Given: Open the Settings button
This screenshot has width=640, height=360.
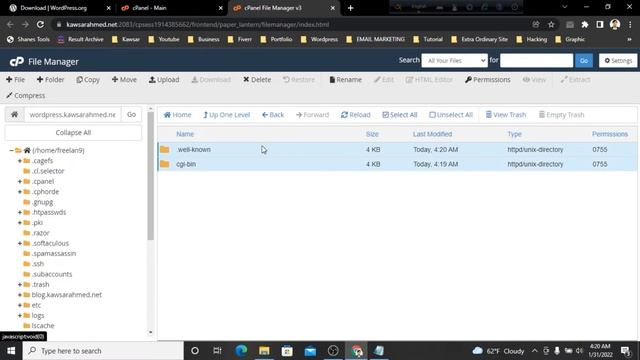Looking at the screenshot, I should click(x=618, y=60).
